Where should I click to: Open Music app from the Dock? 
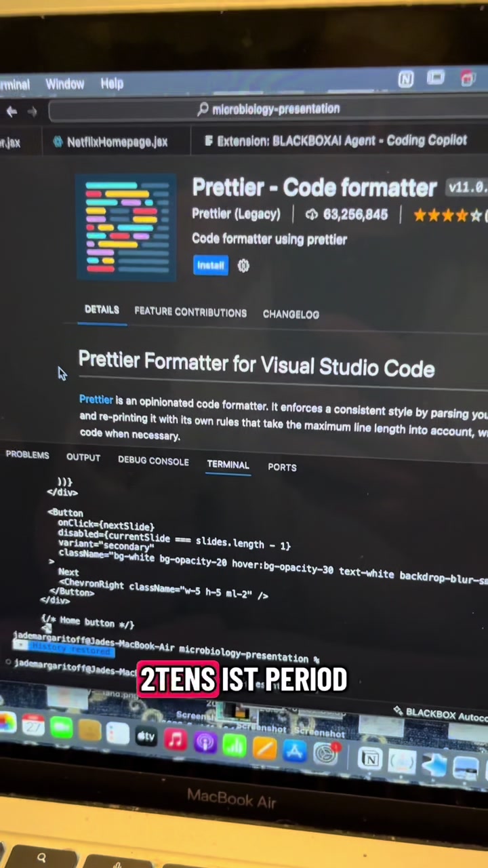click(175, 739)
